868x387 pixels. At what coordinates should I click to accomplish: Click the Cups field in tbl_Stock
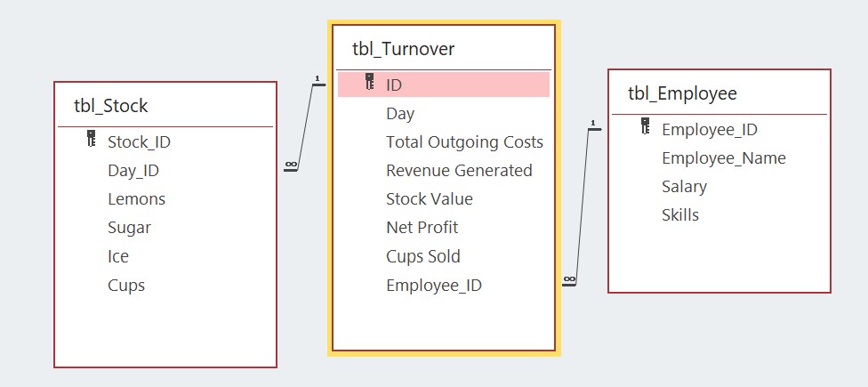126,285
